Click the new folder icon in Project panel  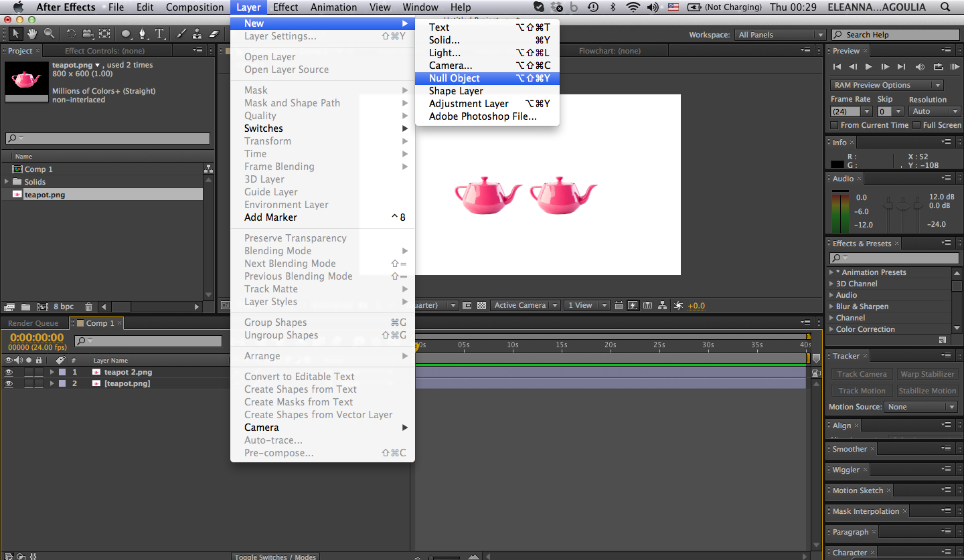pyautogui.click(x=25, y=307)
